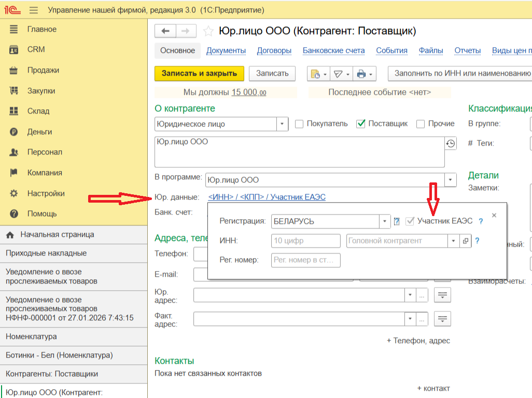
Task: Close the Юр. данные popup
Action: point(494,215)
